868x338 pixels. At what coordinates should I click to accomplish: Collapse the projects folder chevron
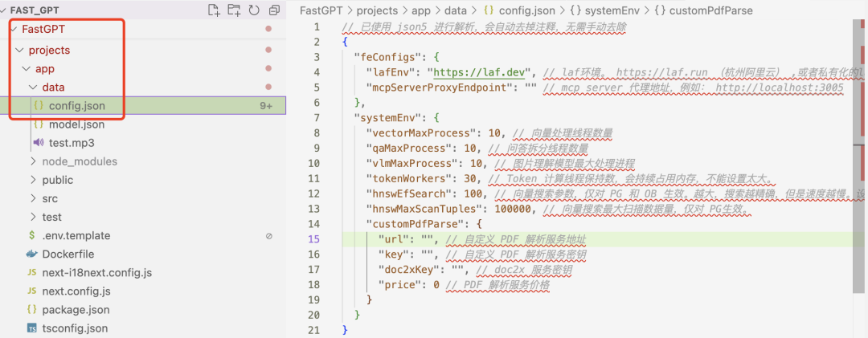20,51
